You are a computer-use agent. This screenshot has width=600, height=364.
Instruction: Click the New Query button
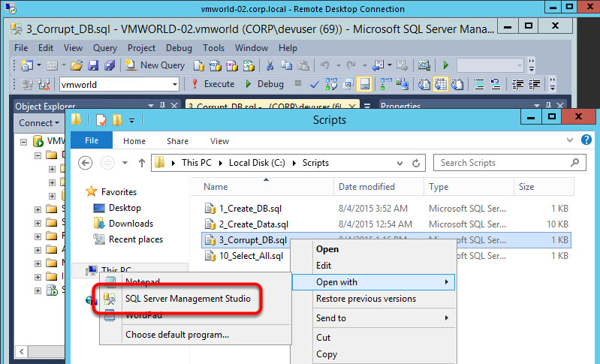click(x=155, y=65)
